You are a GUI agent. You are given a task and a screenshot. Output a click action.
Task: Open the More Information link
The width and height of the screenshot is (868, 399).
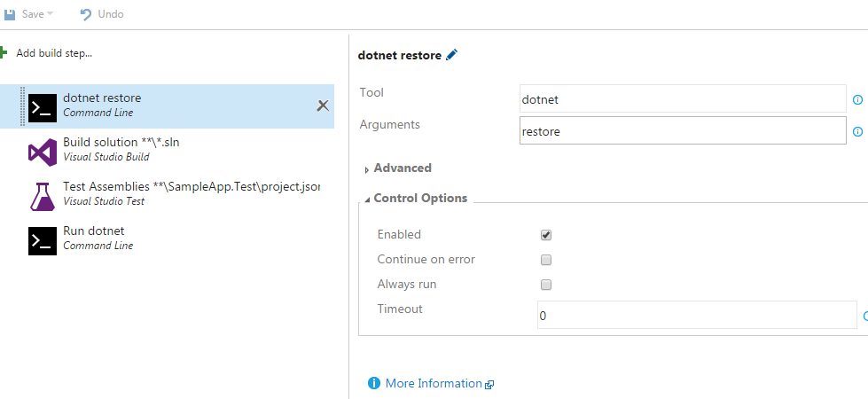click(433, 384)
